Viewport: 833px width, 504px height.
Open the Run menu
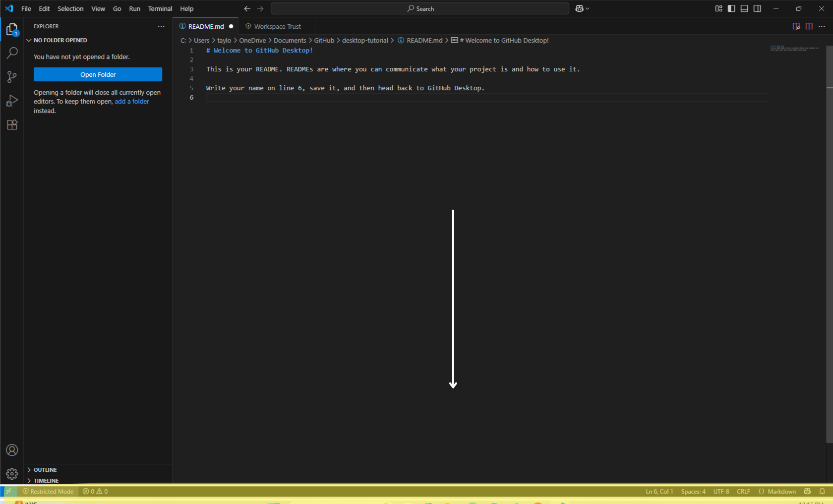pos(134,8)
